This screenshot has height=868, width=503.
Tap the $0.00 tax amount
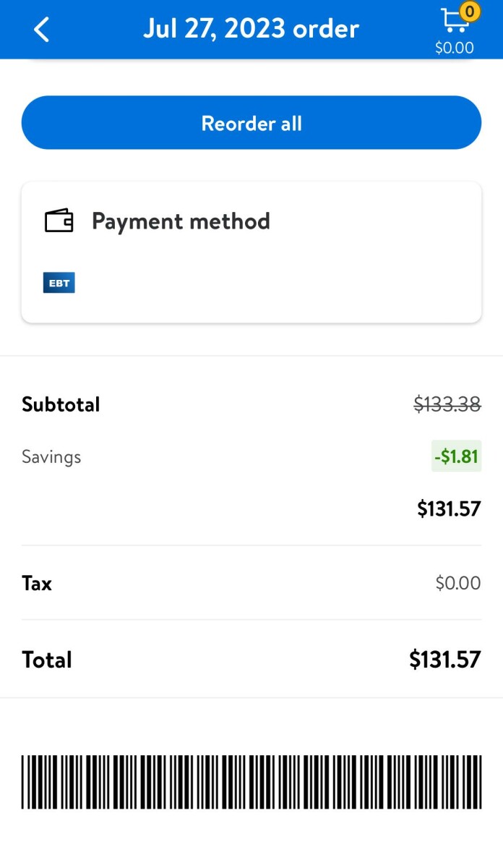point(458,583)
